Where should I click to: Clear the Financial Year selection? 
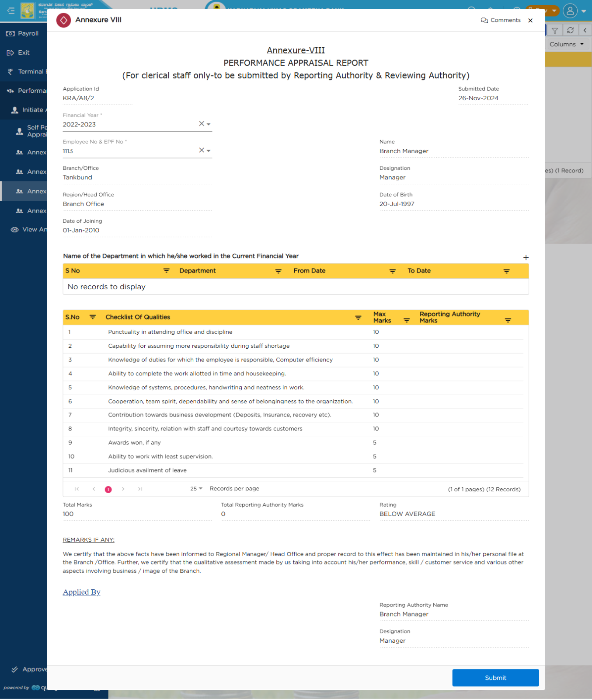tap(202, 124)
